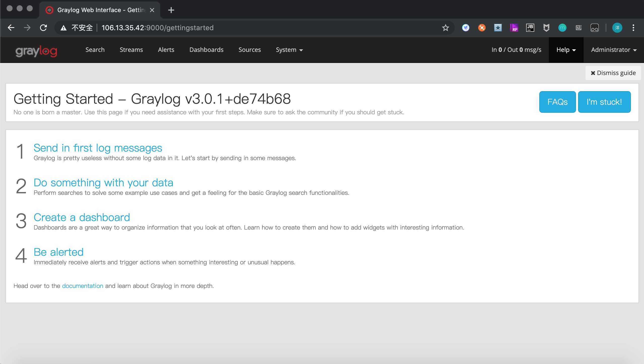The height and width of the screenshot is (364, 644).
Task: Dismiss the getting started guide
Action: 613,73
